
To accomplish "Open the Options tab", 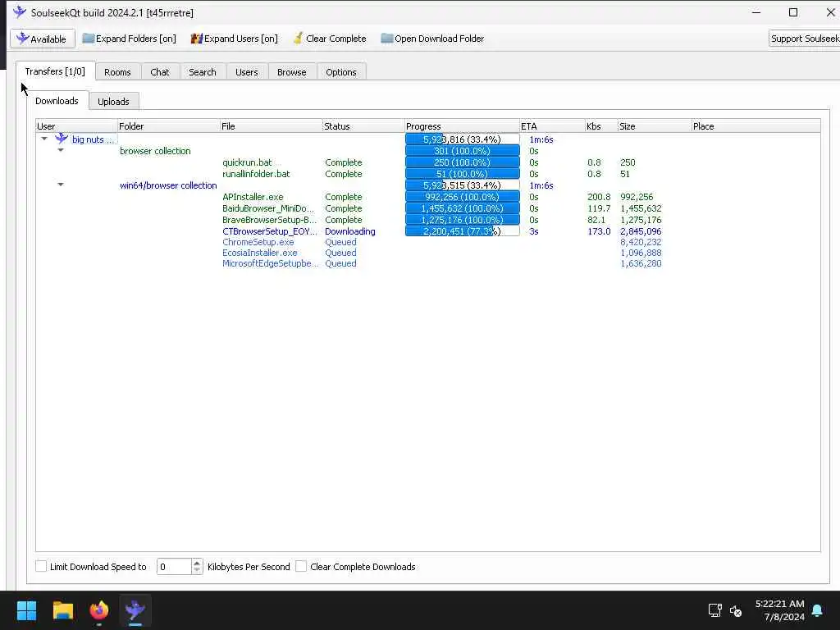I will pos(341,72).
